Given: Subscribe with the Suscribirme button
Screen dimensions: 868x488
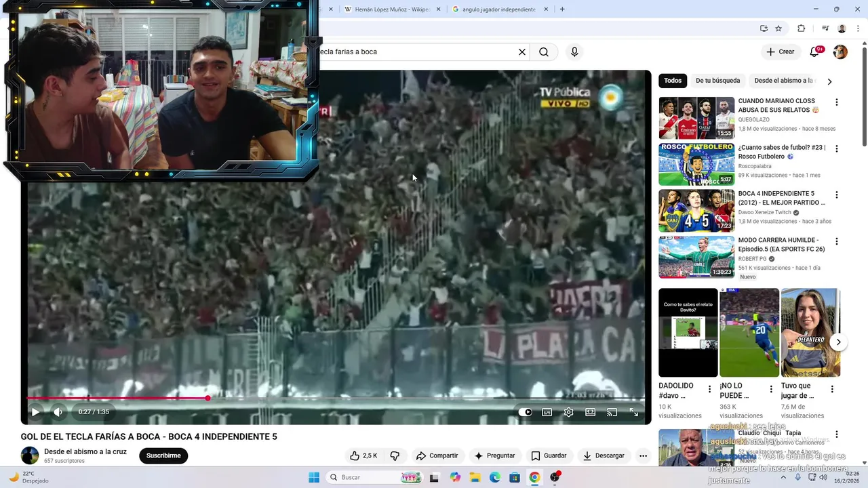Looking at the screenshot, I should (163, 455).
